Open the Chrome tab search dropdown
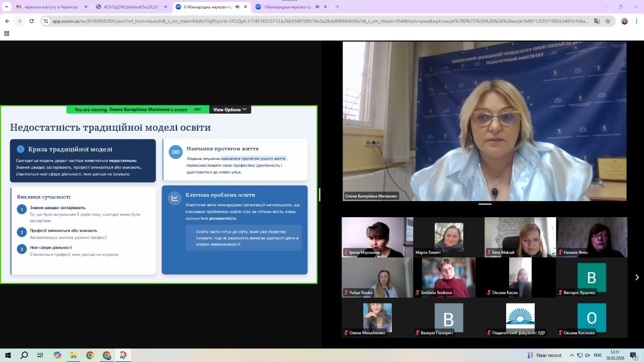 (x=7, y=7)
